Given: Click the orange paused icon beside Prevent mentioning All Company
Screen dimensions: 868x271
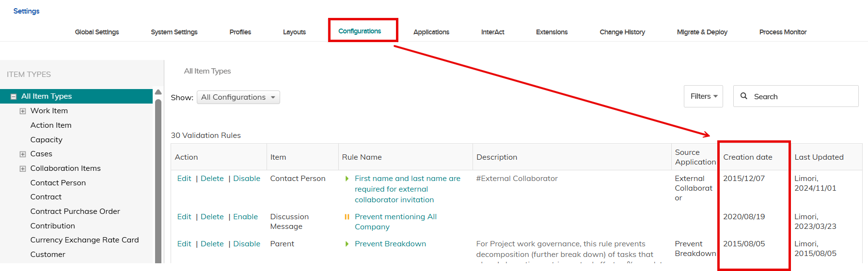Looking at the screenshot, I should (x=347, y=217).
